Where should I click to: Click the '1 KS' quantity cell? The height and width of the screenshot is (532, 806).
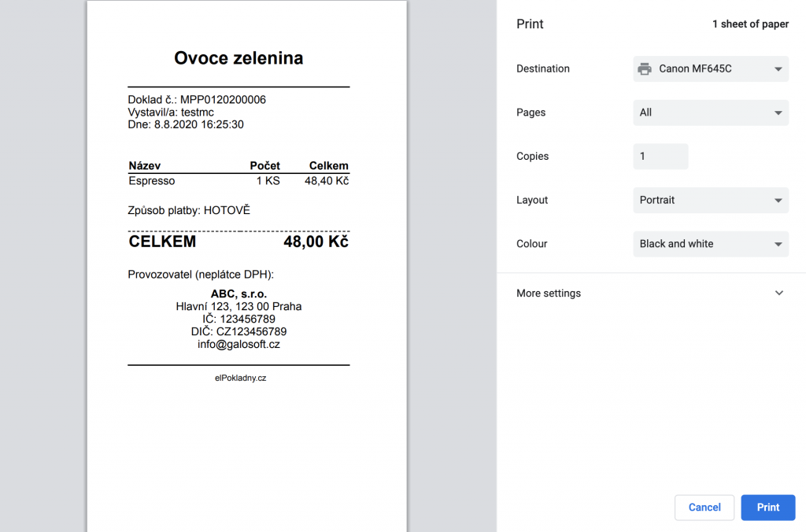[x=268, y=181]
